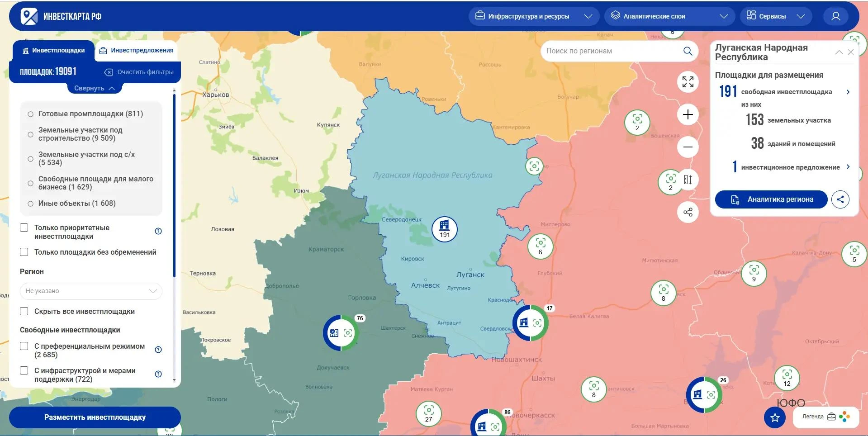Click the filter panel vertical scrollbar
The height and width of the screenshot is (436, 868).
[174, 185]
